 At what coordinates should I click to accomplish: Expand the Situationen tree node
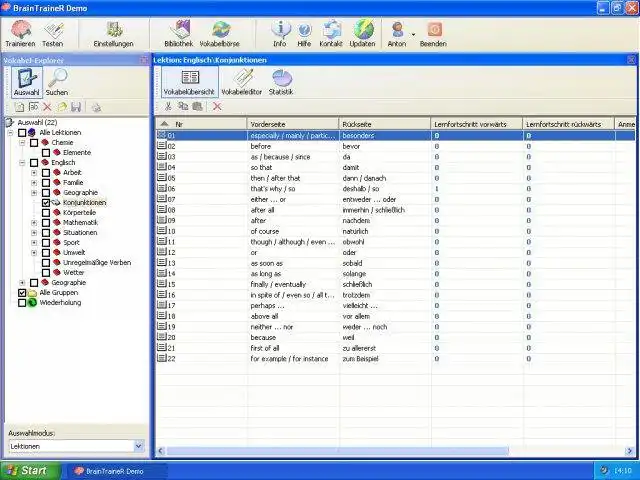click(34, 233)
